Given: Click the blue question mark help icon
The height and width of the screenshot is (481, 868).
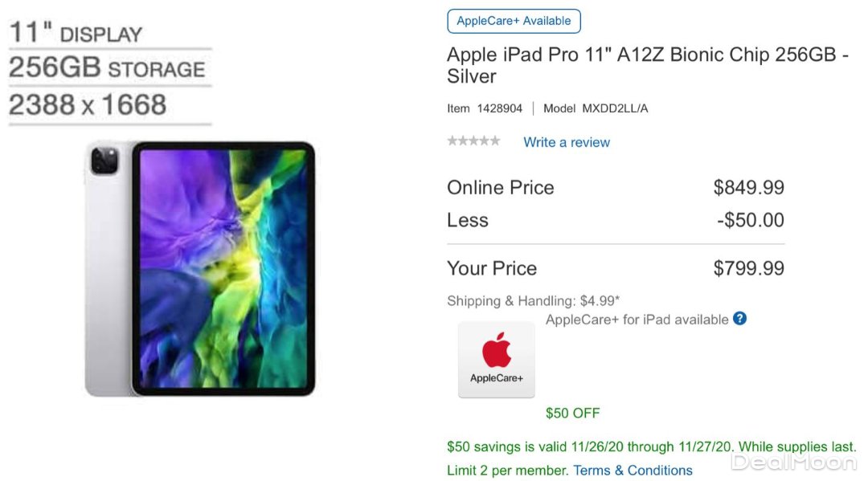Looking at the screenshot, I should point(739,319).
